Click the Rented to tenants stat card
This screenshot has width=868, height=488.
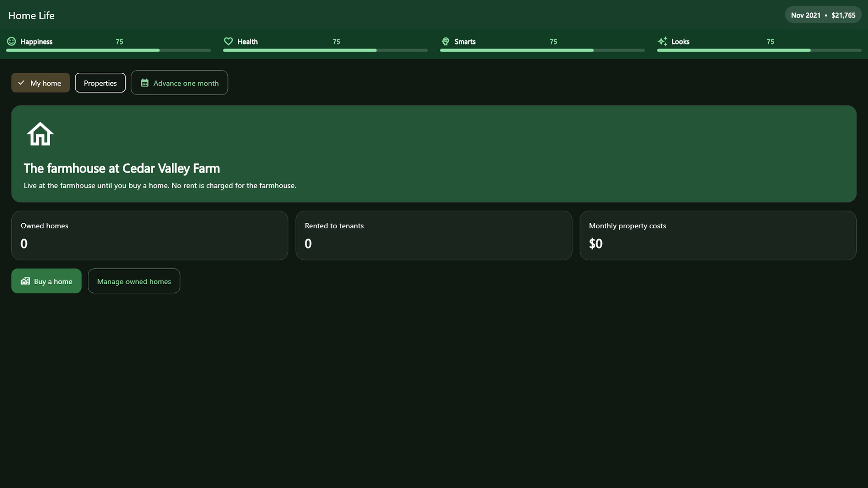coord(434,235)
